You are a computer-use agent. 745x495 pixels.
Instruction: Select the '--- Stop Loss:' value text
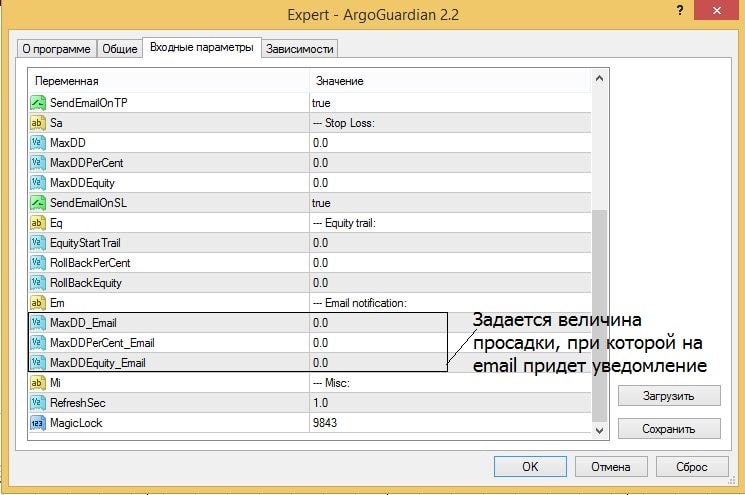click(344, 123)
